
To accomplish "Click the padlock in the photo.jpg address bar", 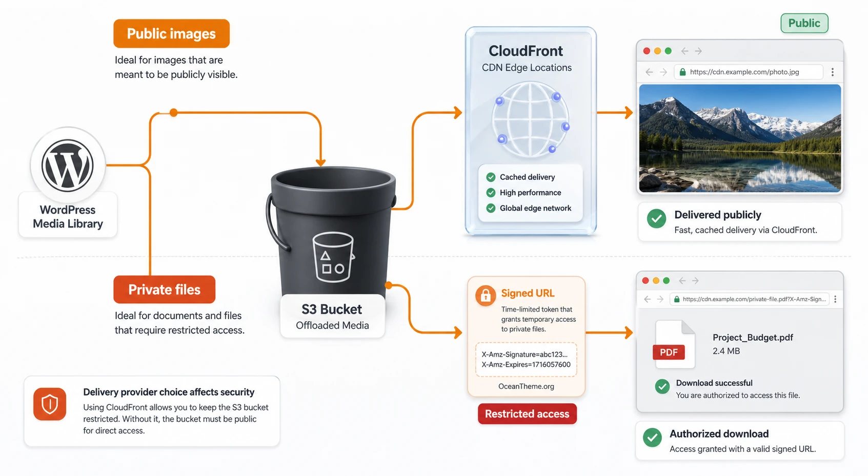I will pos(682,72).
